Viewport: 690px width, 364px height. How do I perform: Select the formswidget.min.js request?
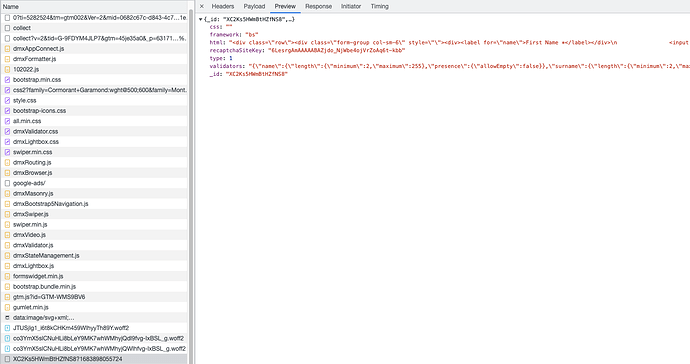[x=94, y=276]
